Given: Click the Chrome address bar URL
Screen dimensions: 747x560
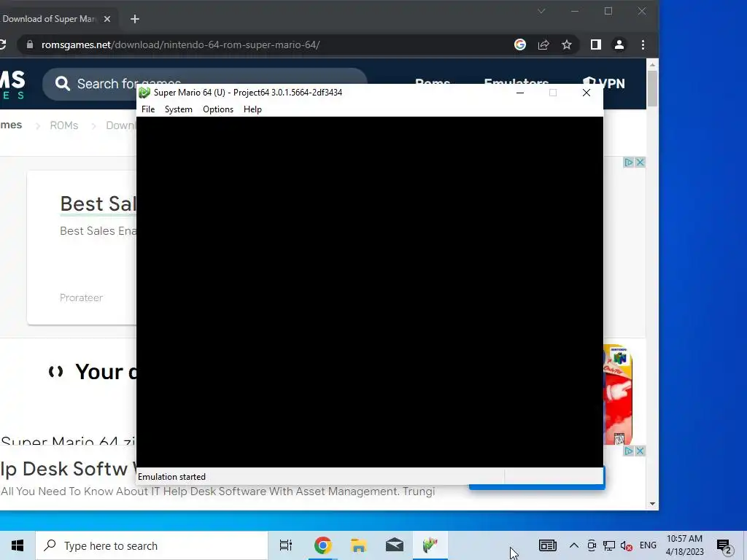Looking at the screenshot, I should click(181, 44).
